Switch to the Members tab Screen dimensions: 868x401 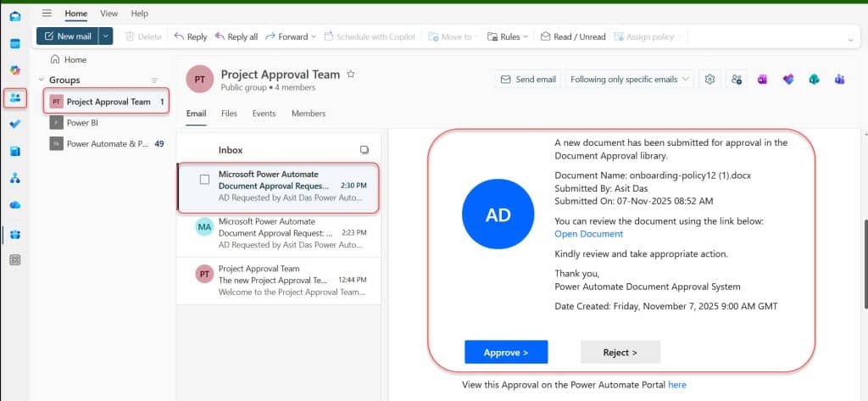(x=309, y=114)
